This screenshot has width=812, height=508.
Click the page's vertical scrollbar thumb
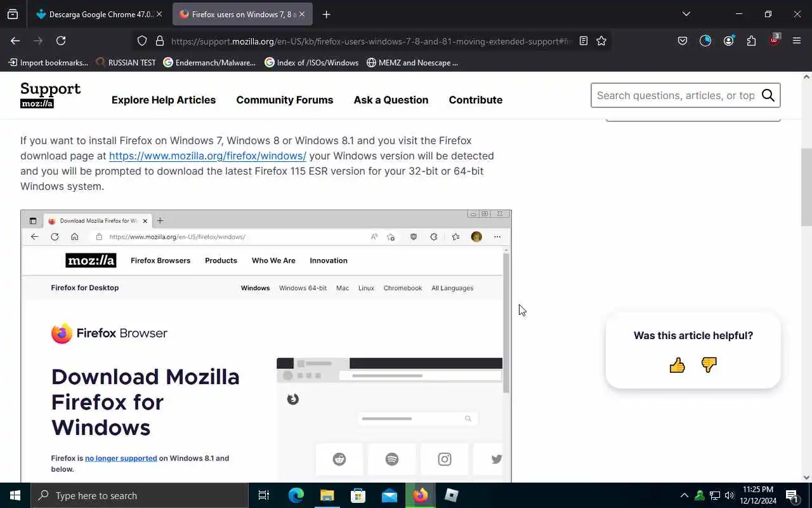(806, 187)
